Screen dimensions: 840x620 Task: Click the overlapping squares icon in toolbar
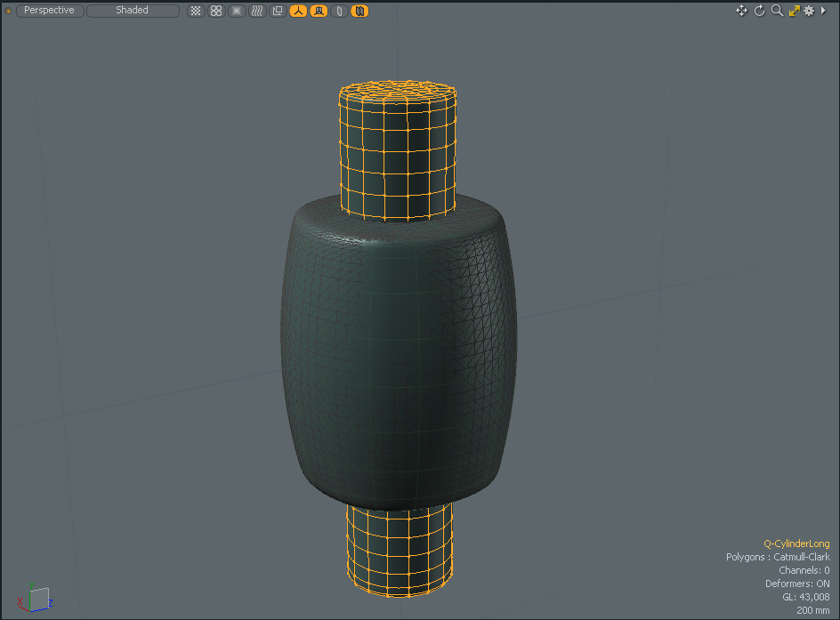277,11
